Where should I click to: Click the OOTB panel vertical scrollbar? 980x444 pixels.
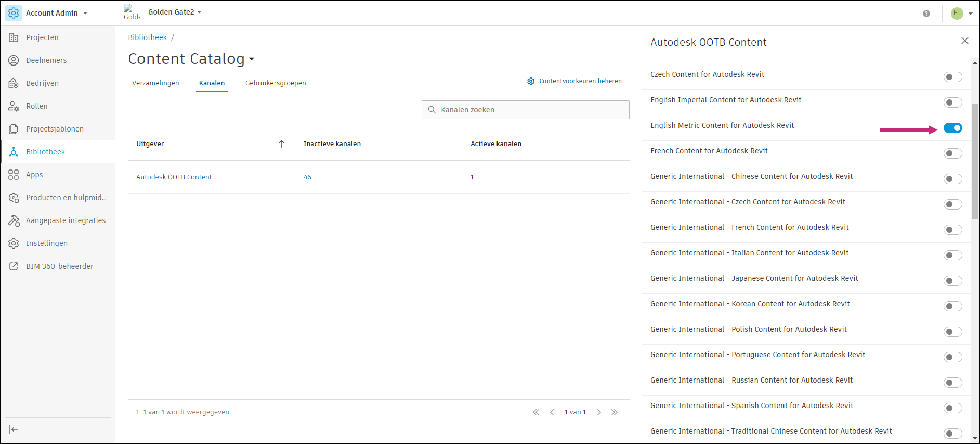click(x=975, y=161)
